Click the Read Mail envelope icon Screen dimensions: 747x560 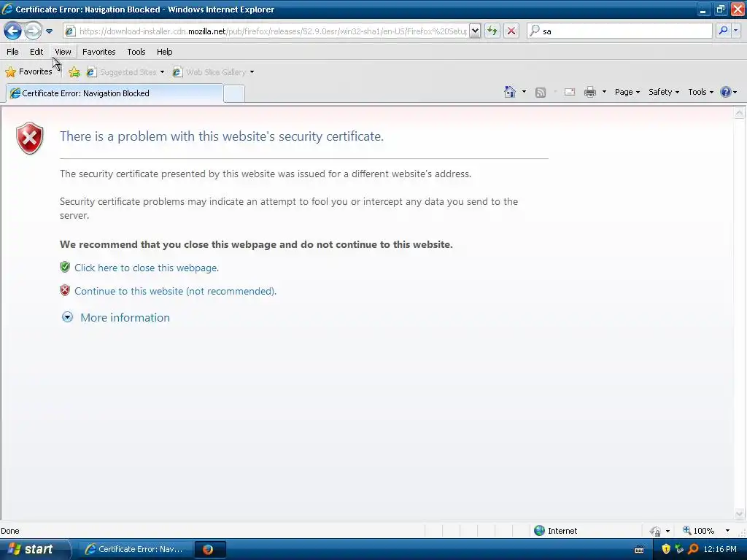point(570,92)
